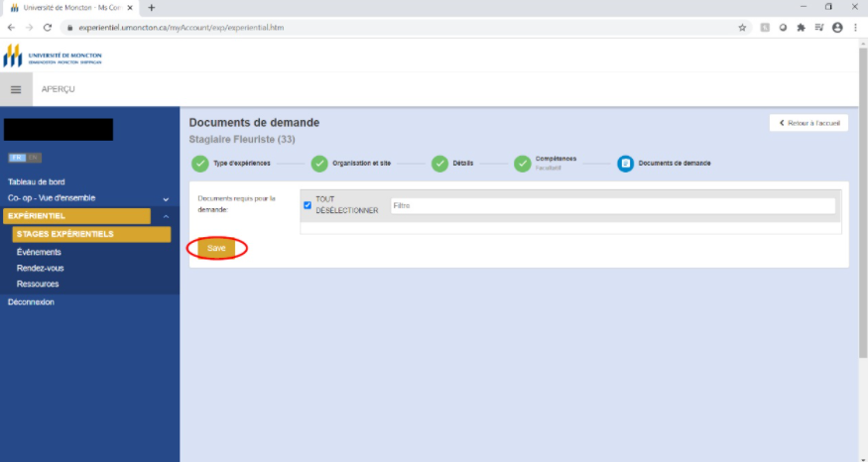Switch language to FR
Viewport: 868px width, 462px height.
coord(17,158)
